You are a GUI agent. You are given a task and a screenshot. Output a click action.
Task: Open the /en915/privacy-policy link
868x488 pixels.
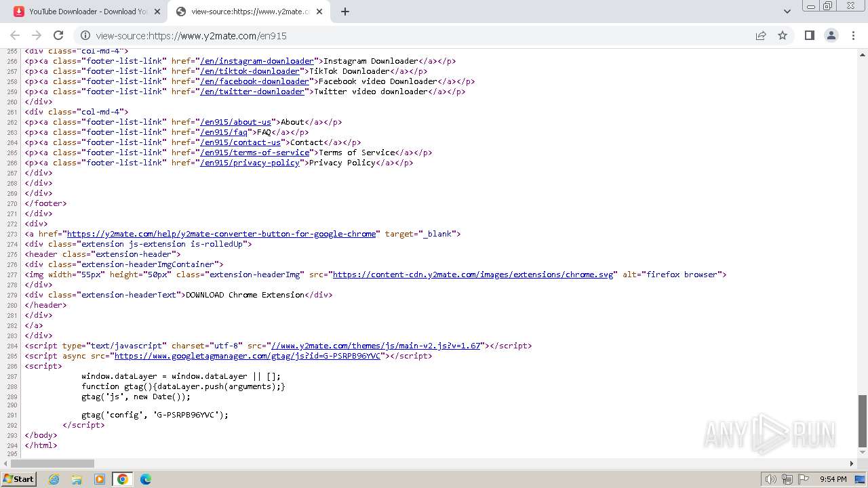250,163
